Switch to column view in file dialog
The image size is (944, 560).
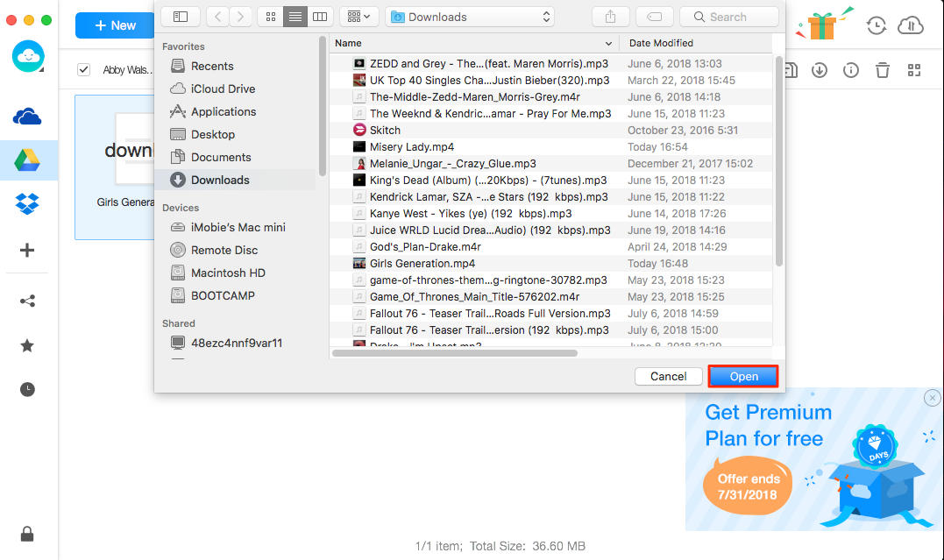tap(320, 17)
